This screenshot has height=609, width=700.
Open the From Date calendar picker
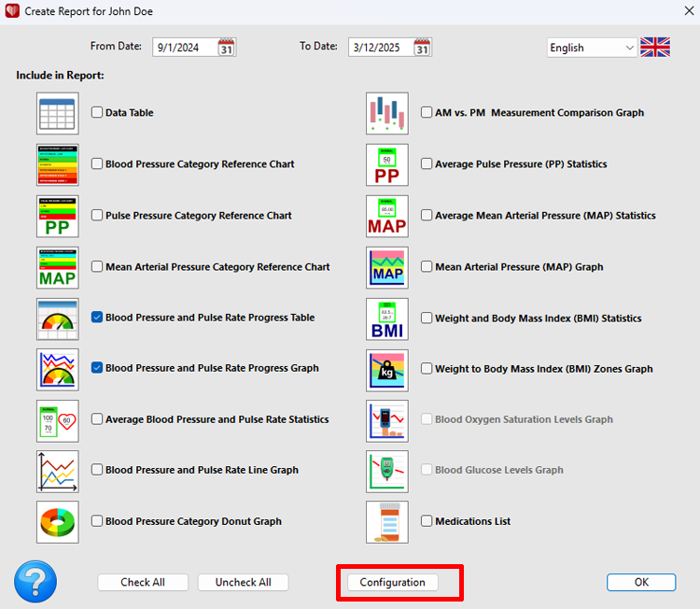(226, 48)
